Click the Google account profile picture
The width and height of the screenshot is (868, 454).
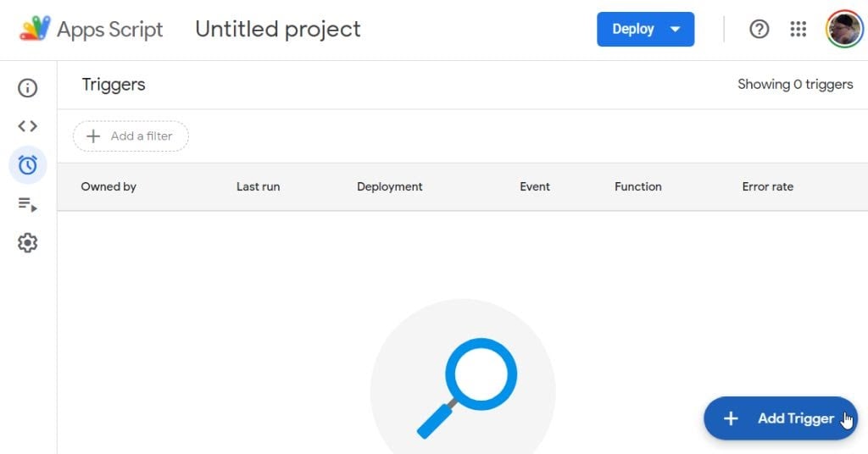pos(844,29)
